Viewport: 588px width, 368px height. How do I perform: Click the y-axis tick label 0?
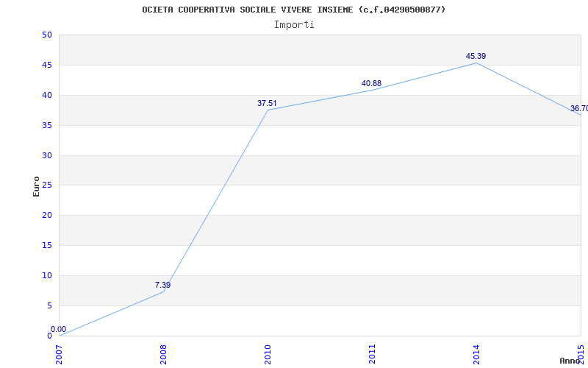[x=49, y=336]
